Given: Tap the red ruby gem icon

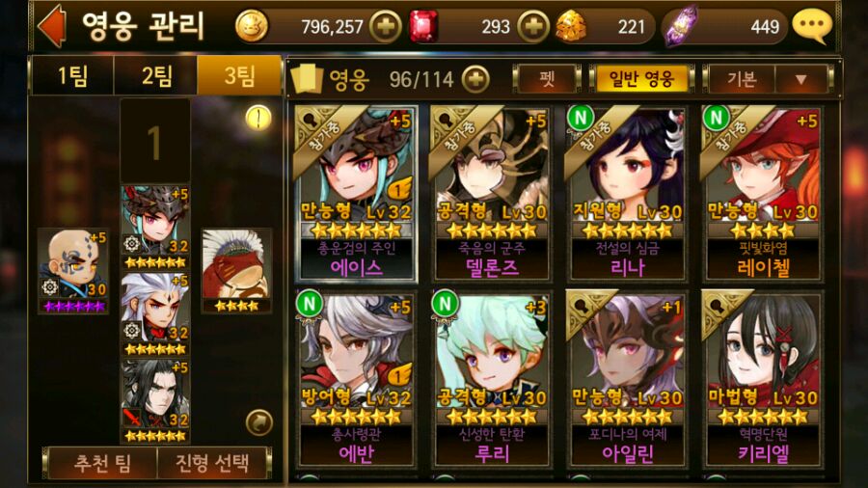Looking at the screenshot, I should tap(423, 26).
